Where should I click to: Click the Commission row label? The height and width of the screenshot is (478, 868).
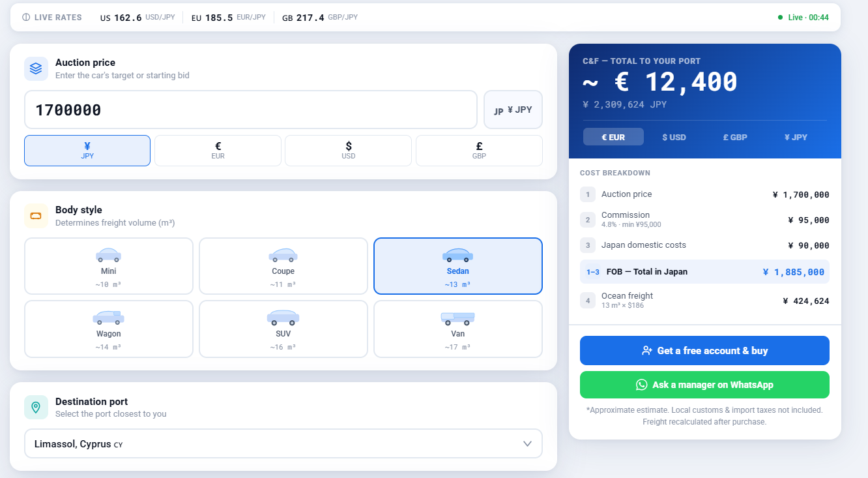[x=626, y=215]
